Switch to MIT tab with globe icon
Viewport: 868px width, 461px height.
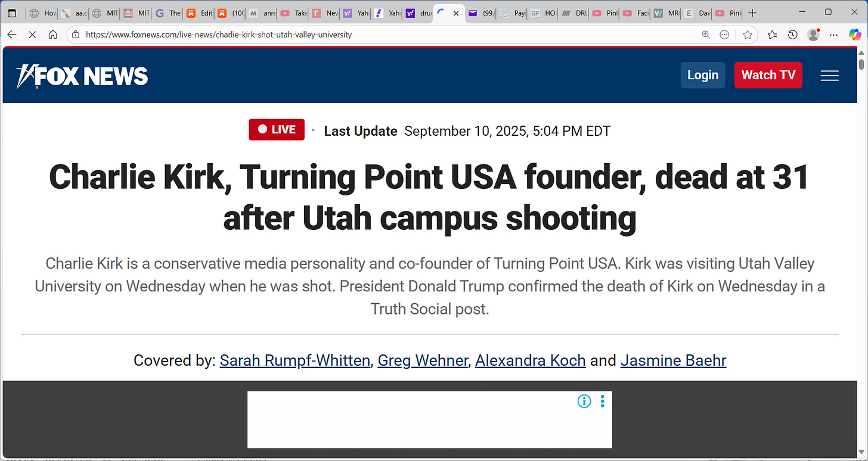click(x=105, y=13)
